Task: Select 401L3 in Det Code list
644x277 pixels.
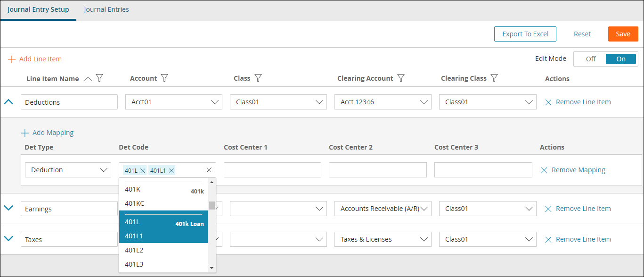Action: (163, 264)
